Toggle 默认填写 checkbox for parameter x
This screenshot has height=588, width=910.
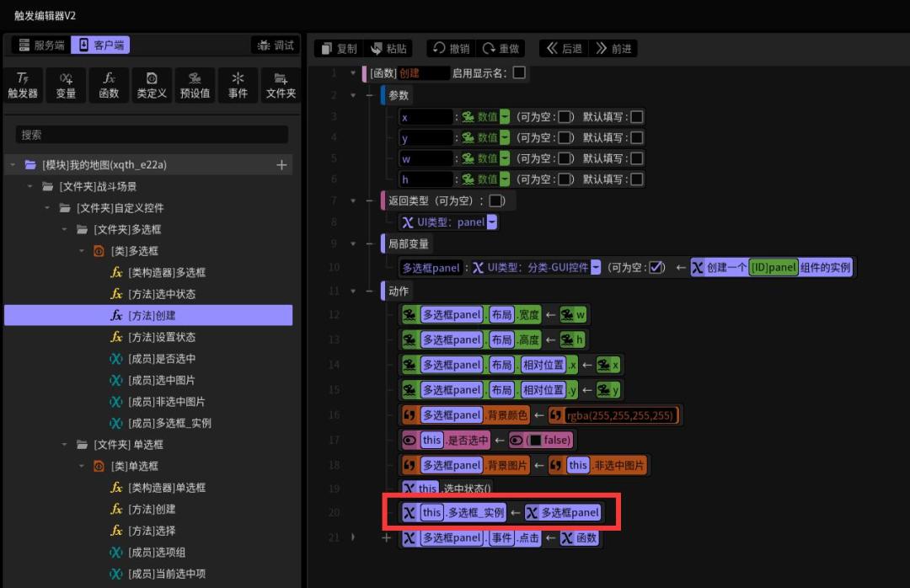click(637, 116)
